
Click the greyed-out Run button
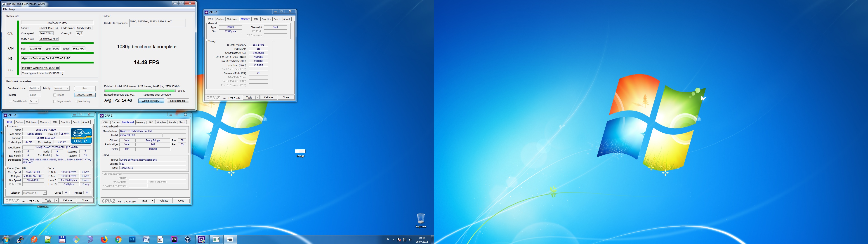[x=85, y=88]
